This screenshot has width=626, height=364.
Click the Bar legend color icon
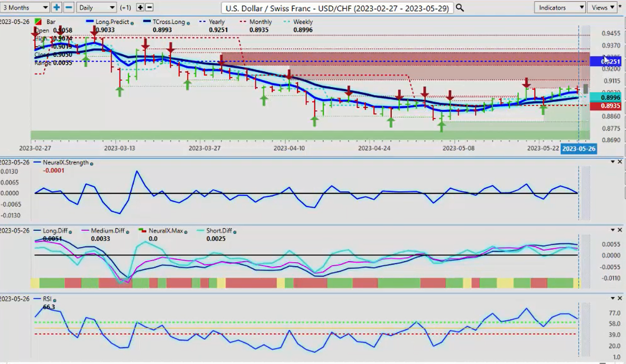[x=39, y=22]
